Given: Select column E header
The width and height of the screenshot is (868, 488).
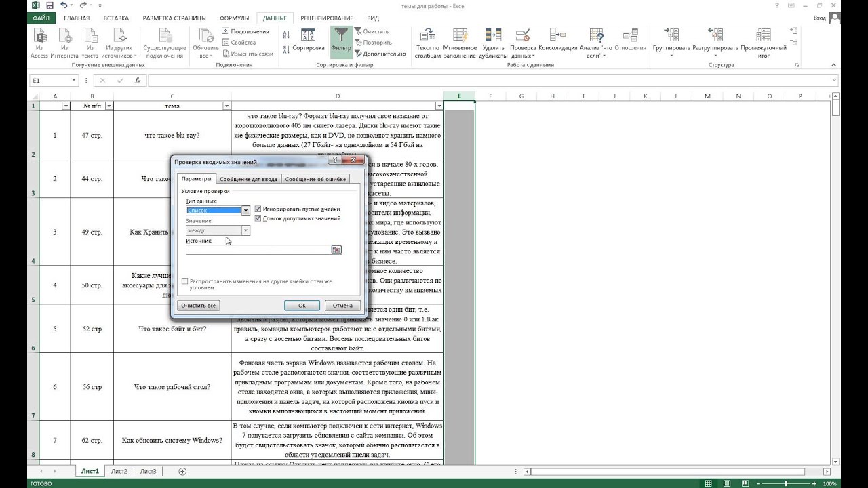Looking at the screenshot, I should pyautogui.click(x=459, y=96).
